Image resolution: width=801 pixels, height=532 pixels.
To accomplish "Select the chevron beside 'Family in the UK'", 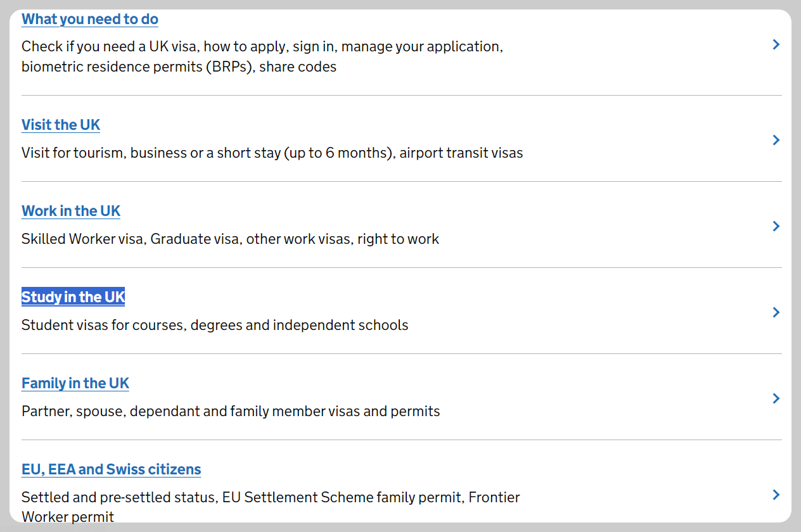I will (x=776, y=398).
